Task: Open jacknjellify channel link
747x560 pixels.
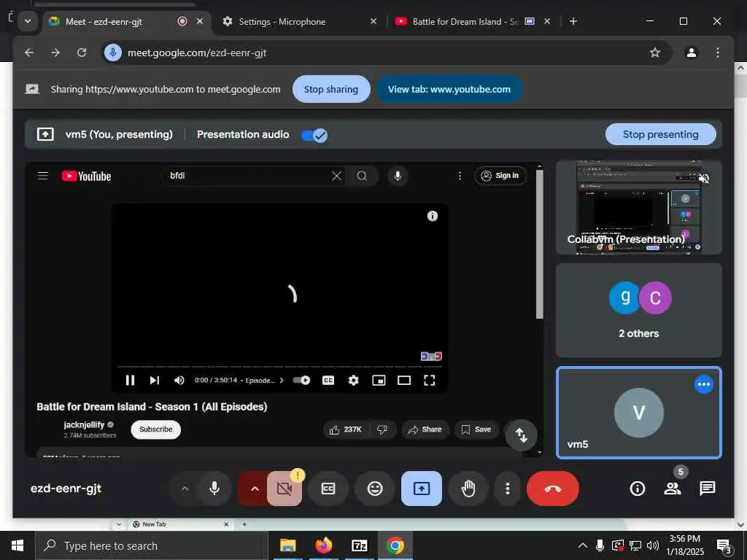Action: pos(84,424)
